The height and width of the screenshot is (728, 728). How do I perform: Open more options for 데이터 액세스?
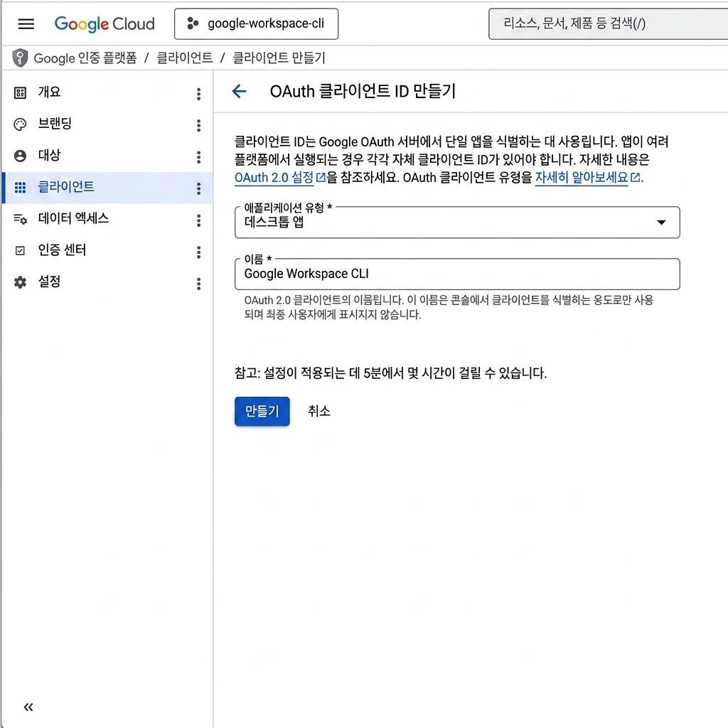coord(199,220)
